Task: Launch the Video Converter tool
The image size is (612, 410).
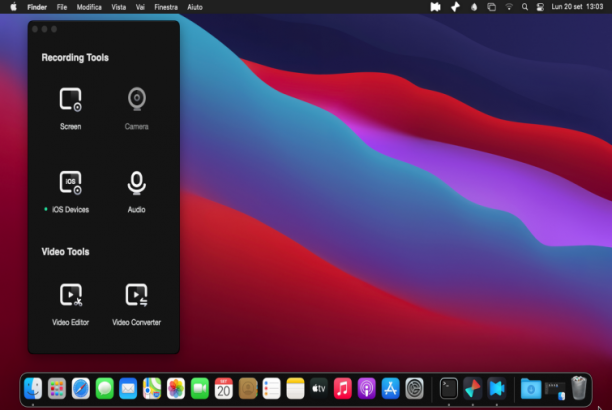Action: pos(137,295)
